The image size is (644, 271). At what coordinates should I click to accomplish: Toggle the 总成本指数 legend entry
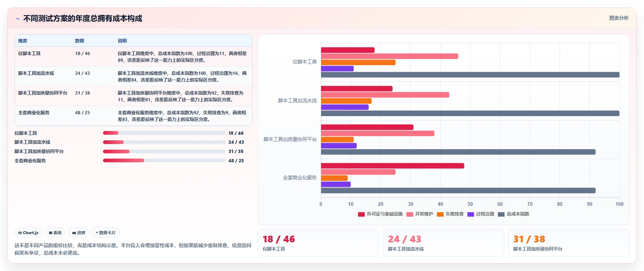(x=513, y=214)
